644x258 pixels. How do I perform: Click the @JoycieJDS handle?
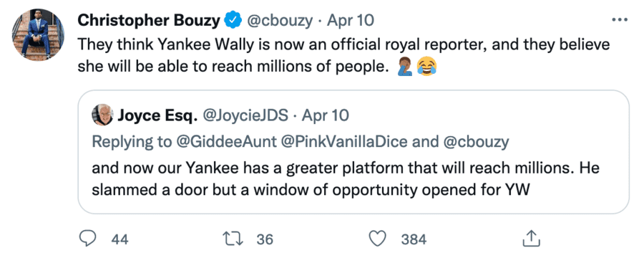pyautogui.click(x=245, y=115)
